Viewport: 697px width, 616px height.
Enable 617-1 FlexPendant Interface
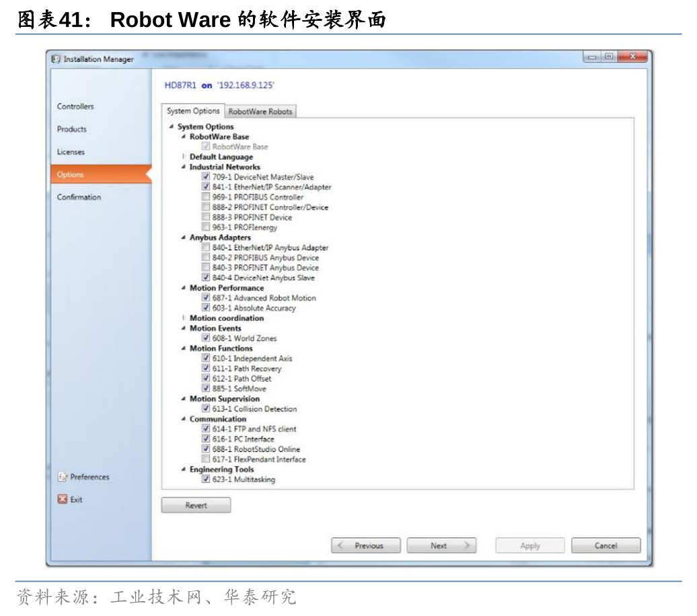pos(205,459)
